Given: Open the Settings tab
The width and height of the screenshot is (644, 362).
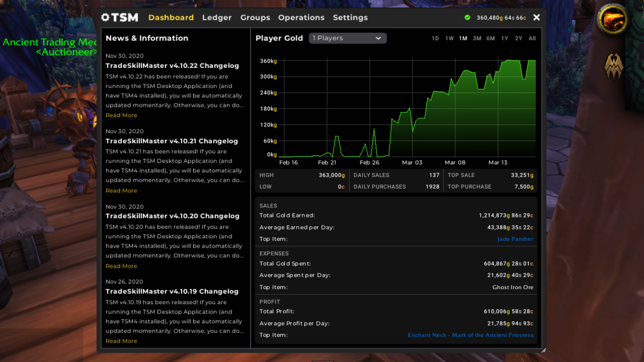Looking at the screenshot, I should pyautogui.click(x=350, y=18).
